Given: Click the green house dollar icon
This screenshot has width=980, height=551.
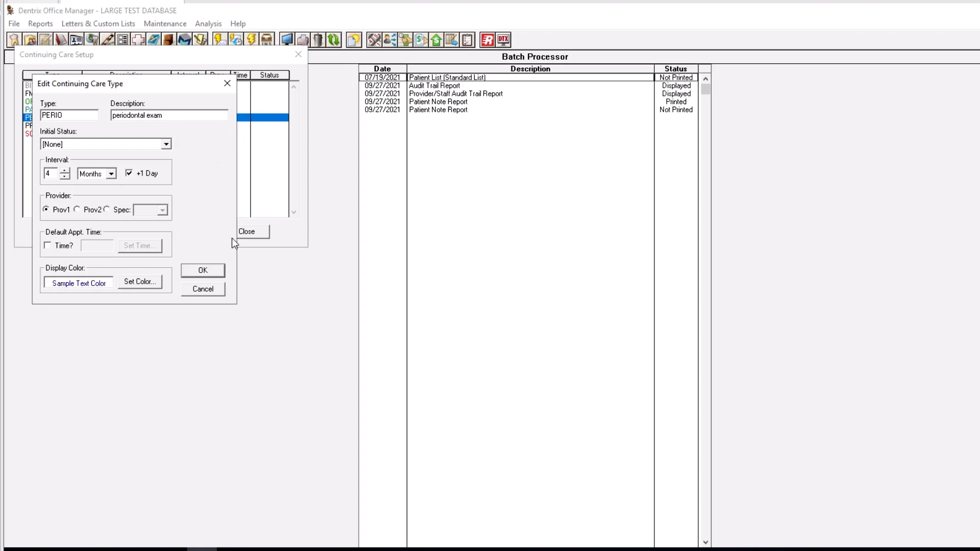Looking at the screenshot, I should pyautogui.click(x=436, y=40).
